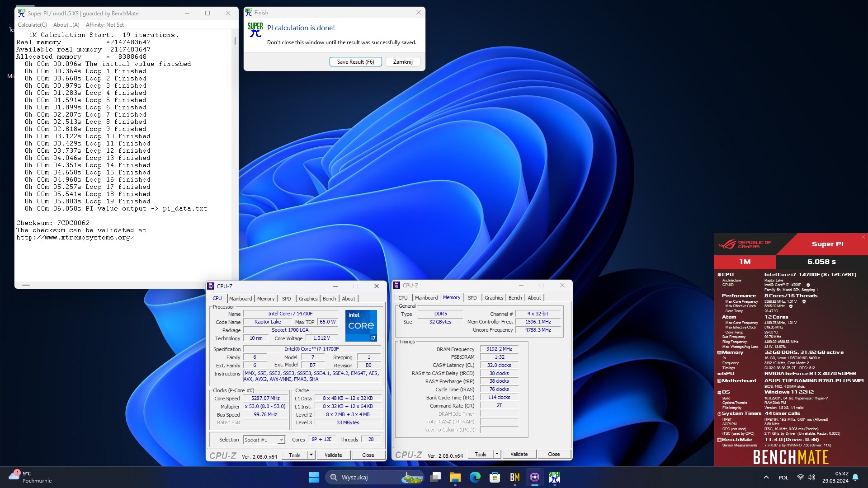The width and height of the screenshot is (868, 488).
Task: Click the CPU-Z Memory window title icon
Action: 396,285
